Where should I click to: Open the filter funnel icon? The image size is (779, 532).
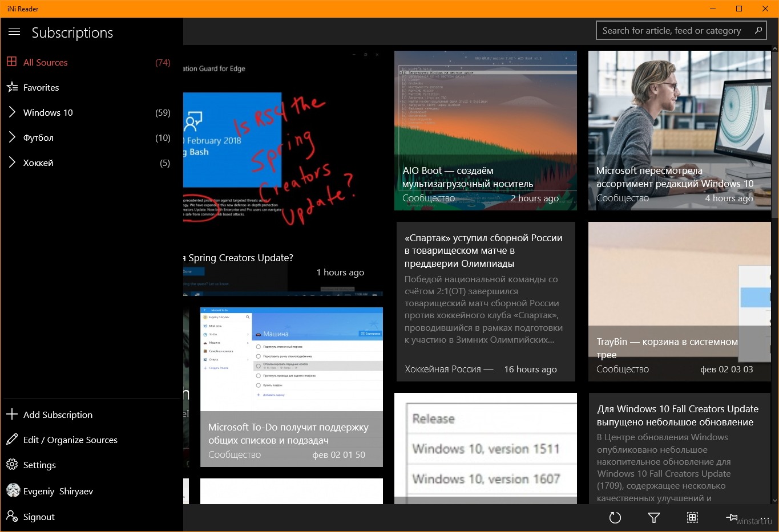tap(654, 518)
